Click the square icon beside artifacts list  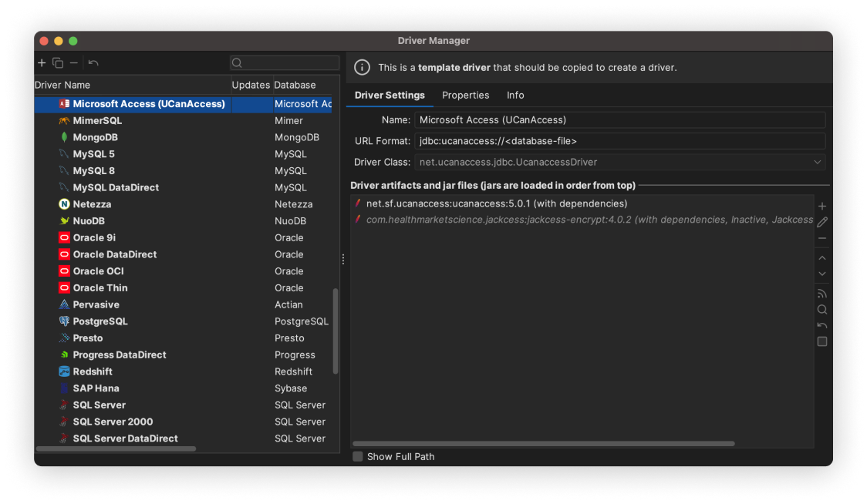[822, 341]
